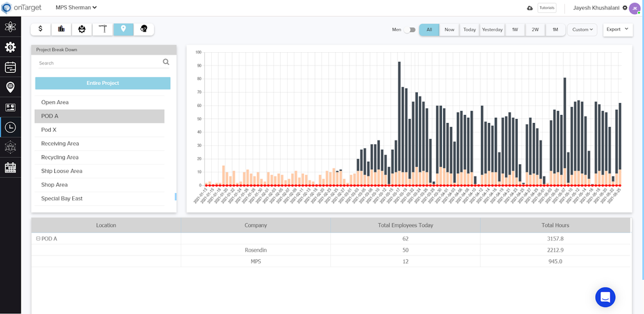Screen dimensions: 644x314
Task: Select Pod X in project breakdown
Action: coord(99,130)
